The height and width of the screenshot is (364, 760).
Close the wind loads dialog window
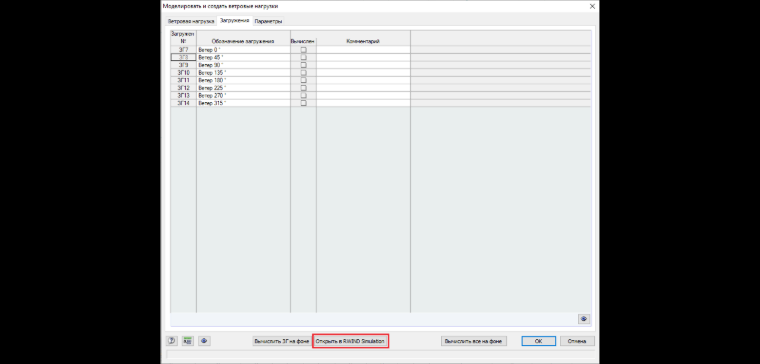[592, 6]
